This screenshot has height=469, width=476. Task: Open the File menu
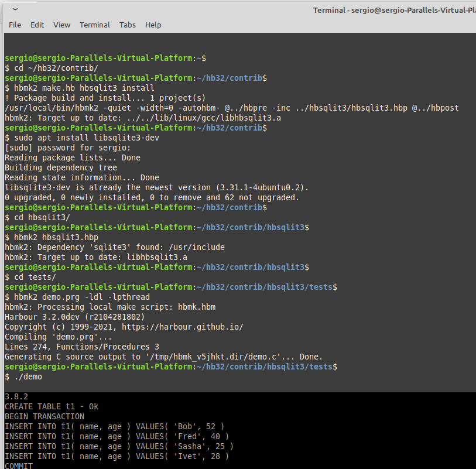click(x=15, y=25)
